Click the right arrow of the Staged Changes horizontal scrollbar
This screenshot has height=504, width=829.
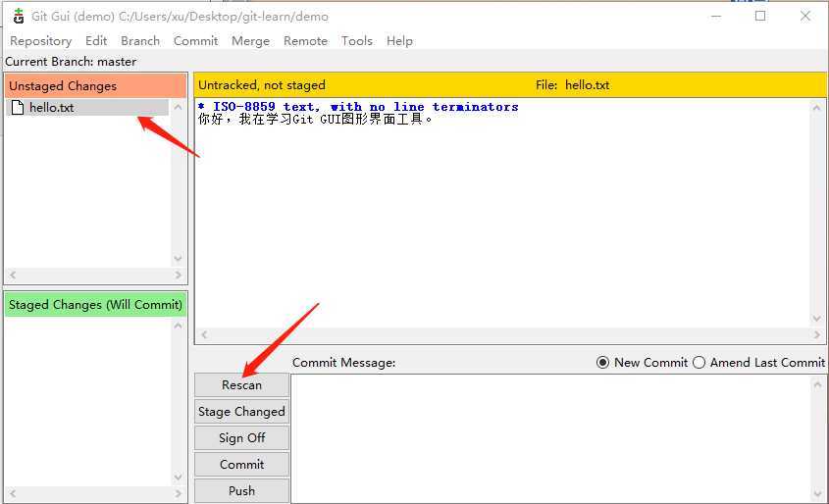[179, 493]
